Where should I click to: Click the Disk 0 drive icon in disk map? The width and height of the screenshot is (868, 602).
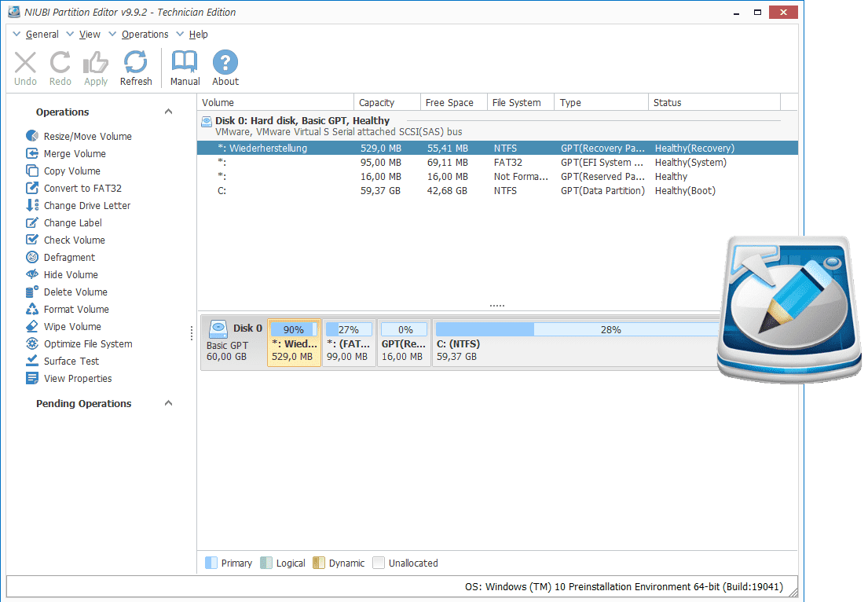218,329
